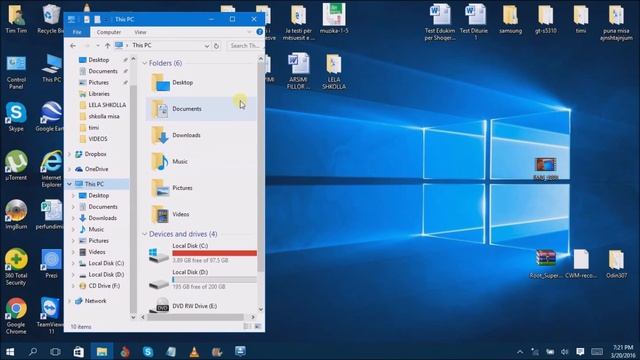Screen dimensions: 640x360
Task: Open the Videos folder in Folders group
Action: pos(201,214)
